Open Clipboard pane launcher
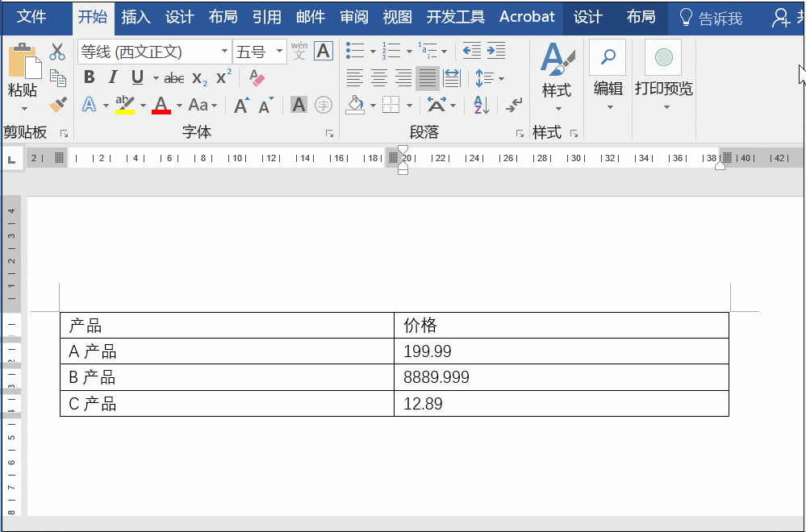Viewport: 806px width, 532px height. pyautogui.click(x=65, y=134)
